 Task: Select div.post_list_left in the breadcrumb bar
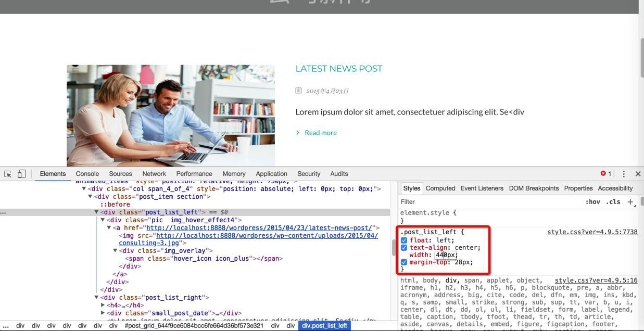tap(324, 326)
